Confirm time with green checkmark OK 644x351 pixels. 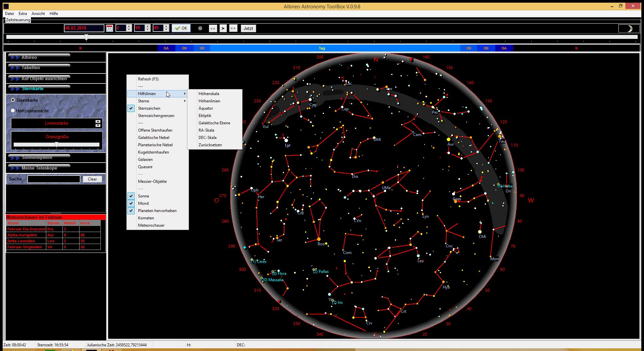coord(181,28)
